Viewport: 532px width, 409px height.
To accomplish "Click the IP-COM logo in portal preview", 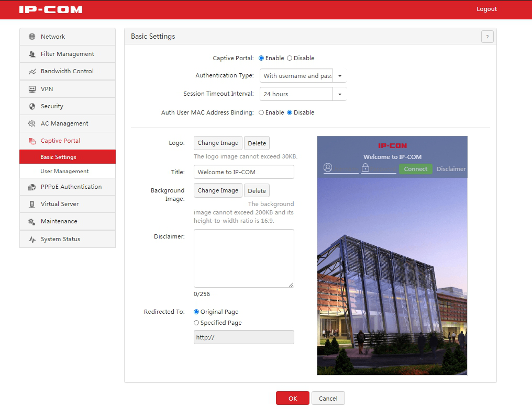I will pyautogui.click(x=393, y=146).
